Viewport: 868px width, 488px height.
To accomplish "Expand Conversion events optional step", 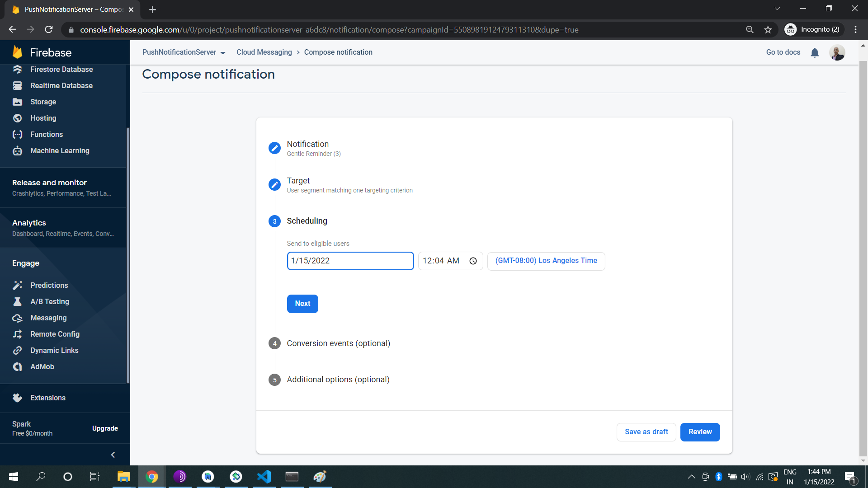I will (338, 343).
